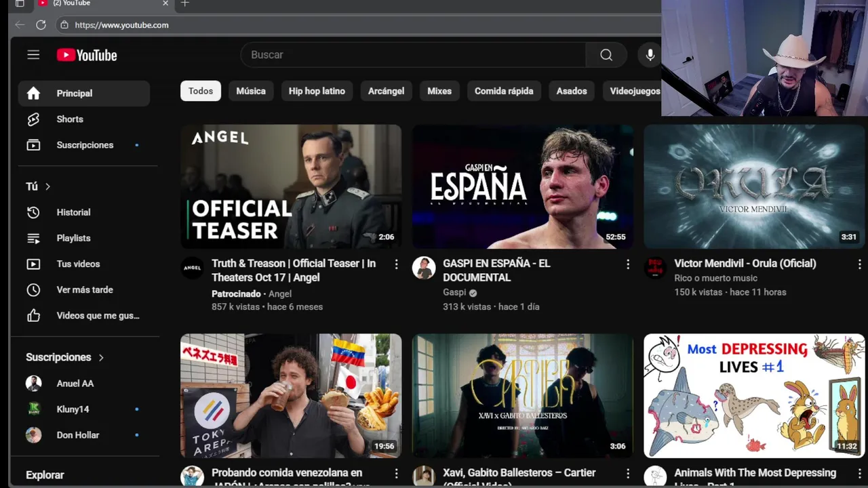Viewport: 868px width, 488px height.
Task: Open Don Hollar channel subscription
Action: pyautogui.click(x=84, y=435)
